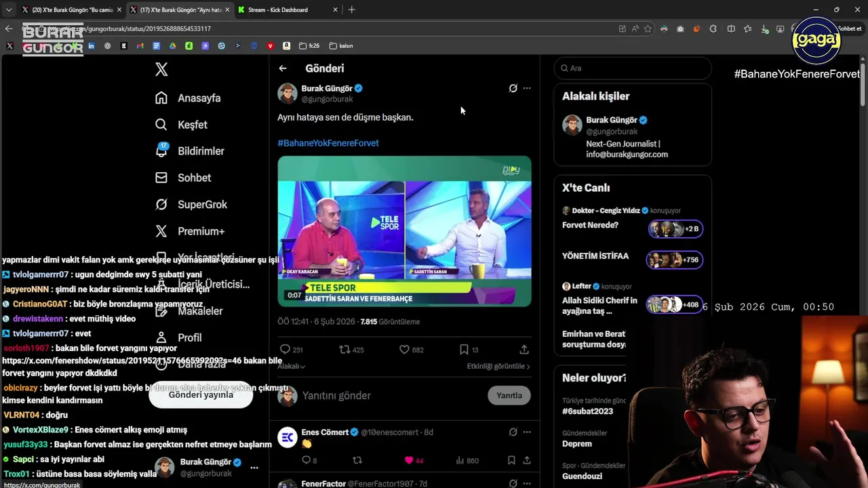This screenshot has width=868, height=488.
Task: Click Grok icon on Burak Güngör's post
Action: point(513,88)
